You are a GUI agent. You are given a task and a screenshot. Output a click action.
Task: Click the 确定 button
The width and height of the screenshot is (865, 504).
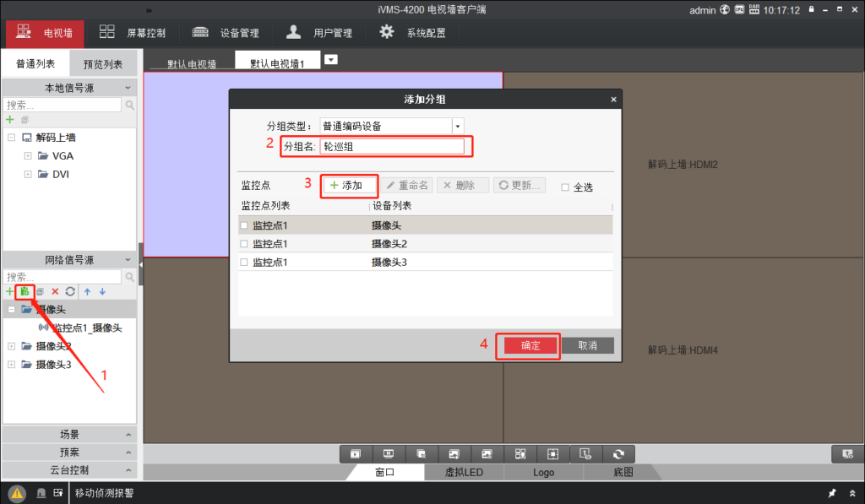[x=530, y=345]
